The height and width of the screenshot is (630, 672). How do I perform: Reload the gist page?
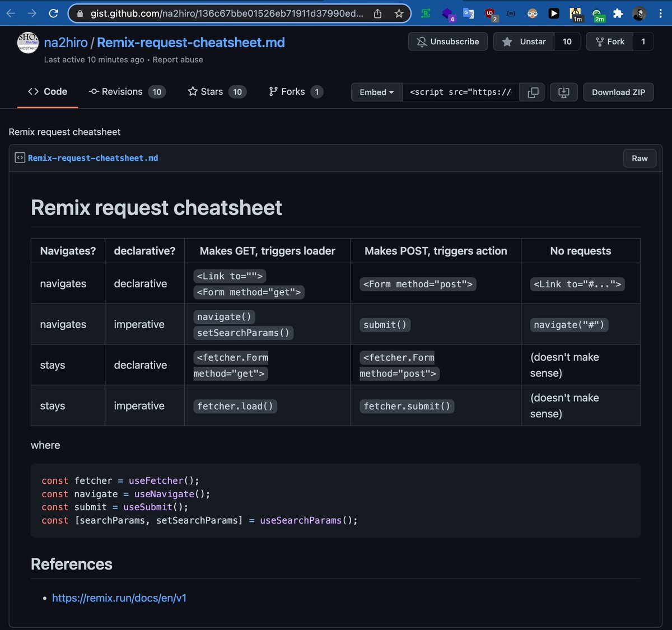[x=53, y=13]
